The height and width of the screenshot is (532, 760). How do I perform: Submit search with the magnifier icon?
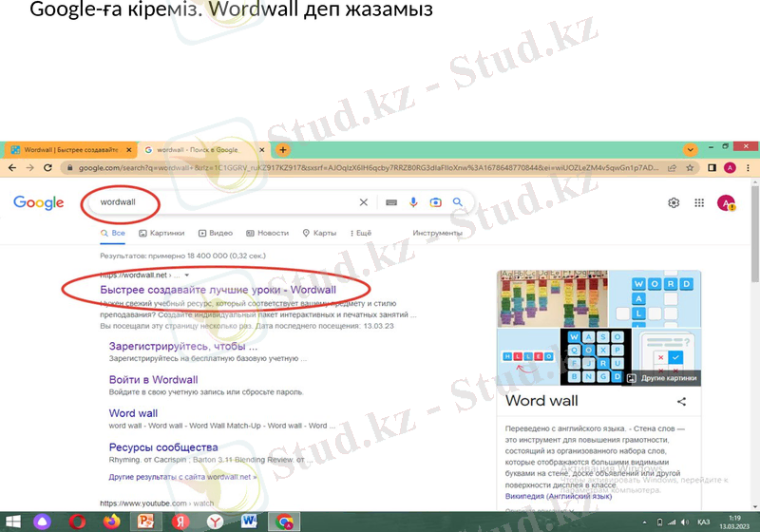458,202
